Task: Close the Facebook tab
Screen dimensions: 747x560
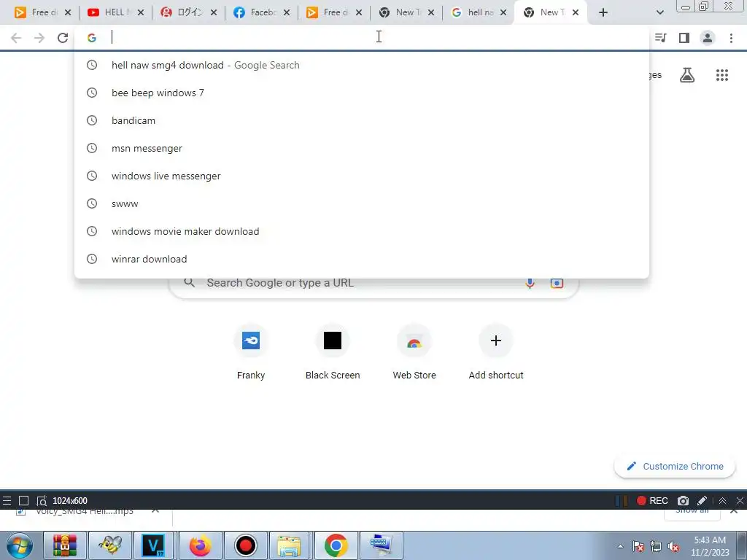Action: click(x=286, y=12)
